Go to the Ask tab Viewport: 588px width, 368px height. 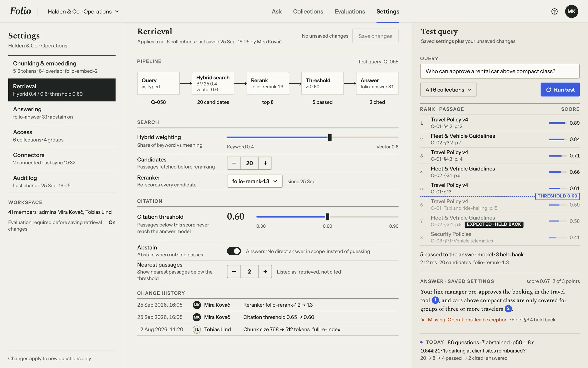277,12
